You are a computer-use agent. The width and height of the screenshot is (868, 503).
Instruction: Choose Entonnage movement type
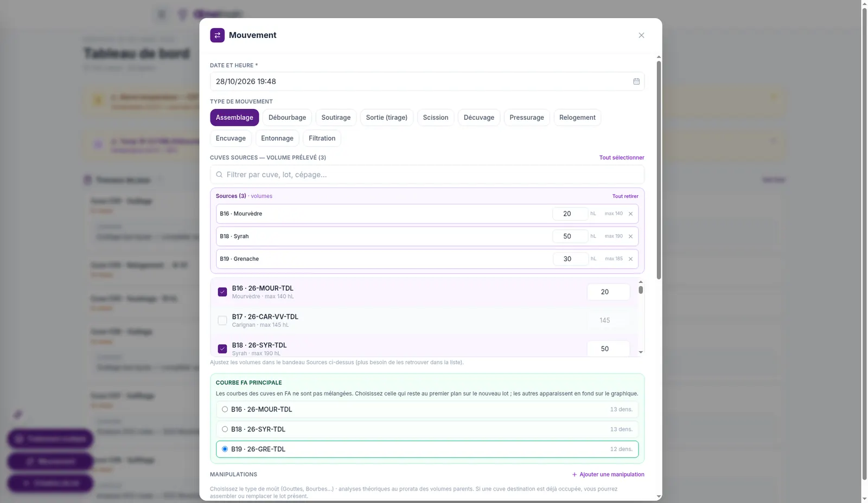(277, 138)
